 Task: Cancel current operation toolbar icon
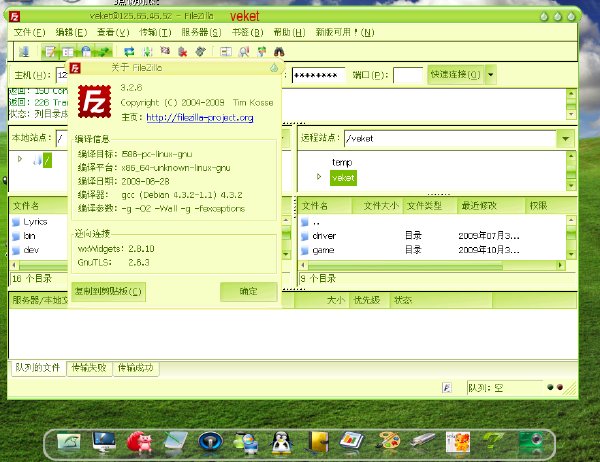pos(165,52)
